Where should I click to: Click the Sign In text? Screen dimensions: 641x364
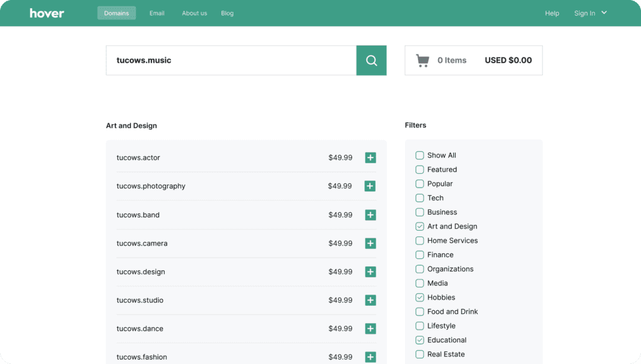coord(585,13)
